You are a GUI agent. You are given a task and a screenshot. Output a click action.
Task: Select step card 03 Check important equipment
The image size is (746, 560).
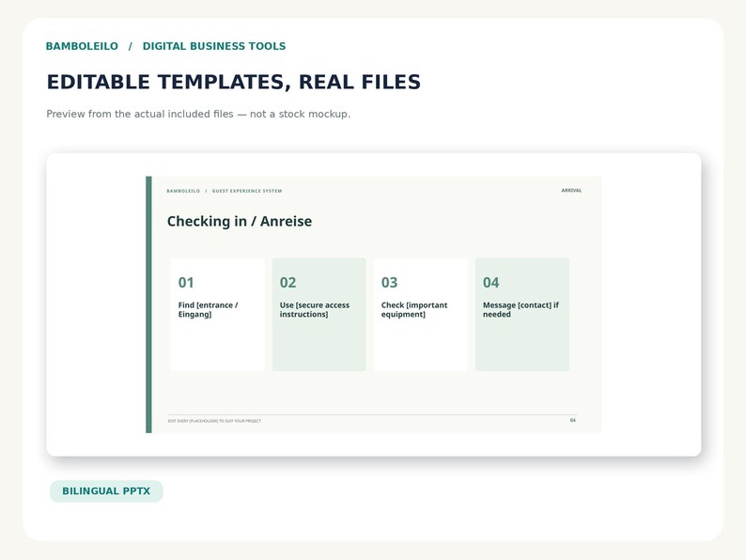[421, 315]
